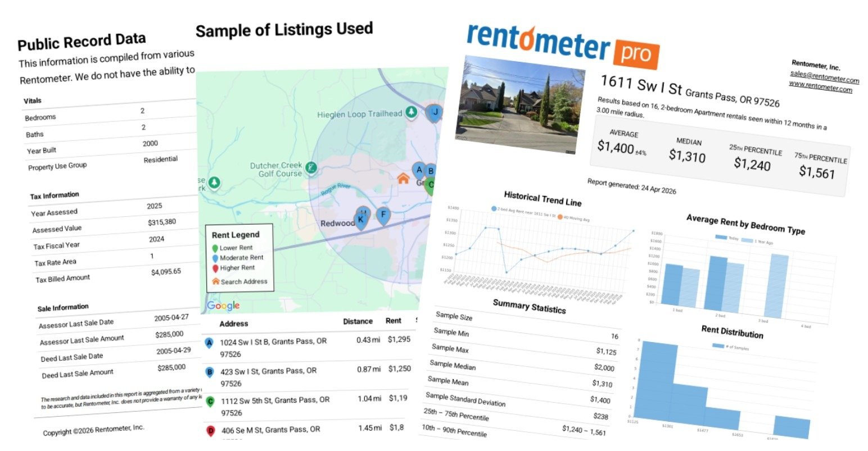
Task: Click the Search Address house icon in legend
Action: coord(215,281)
